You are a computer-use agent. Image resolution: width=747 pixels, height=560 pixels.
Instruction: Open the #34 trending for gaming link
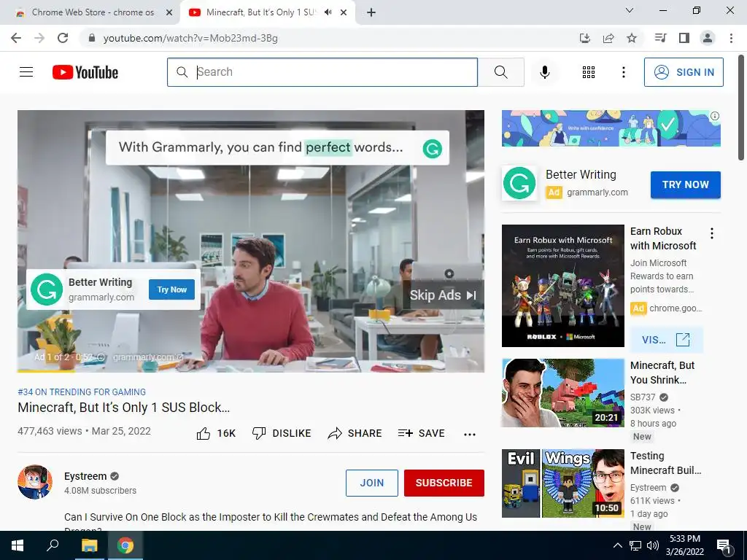point(82,392)
